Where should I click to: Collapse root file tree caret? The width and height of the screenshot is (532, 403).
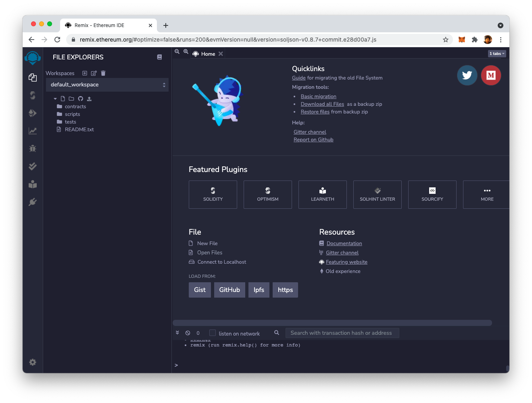(x=55, y=99)
